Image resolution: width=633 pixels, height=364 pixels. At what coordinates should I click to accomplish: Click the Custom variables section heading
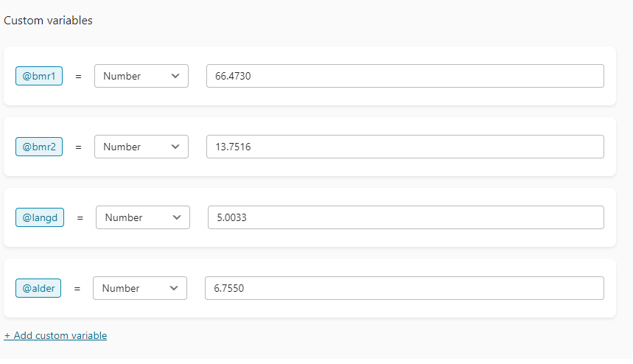tap(49, 21)
